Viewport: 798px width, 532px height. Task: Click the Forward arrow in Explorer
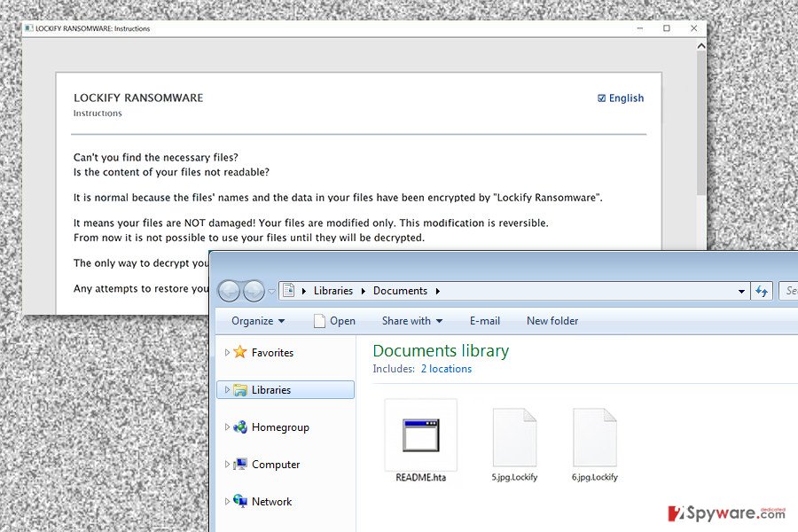pyautogui.click(x=254, y=291)
